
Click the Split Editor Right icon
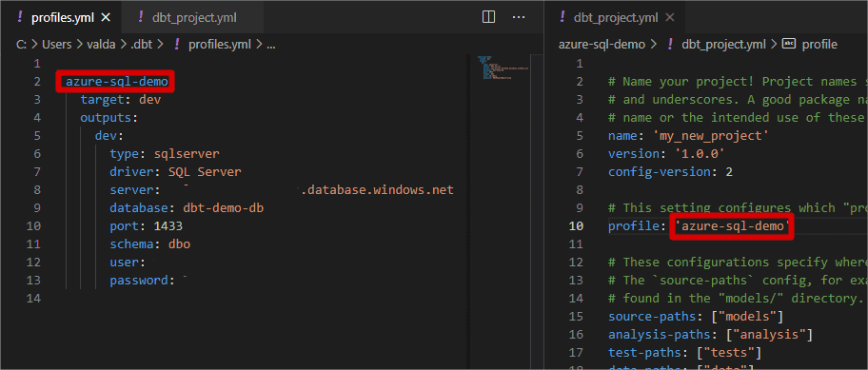click(488, 18)
